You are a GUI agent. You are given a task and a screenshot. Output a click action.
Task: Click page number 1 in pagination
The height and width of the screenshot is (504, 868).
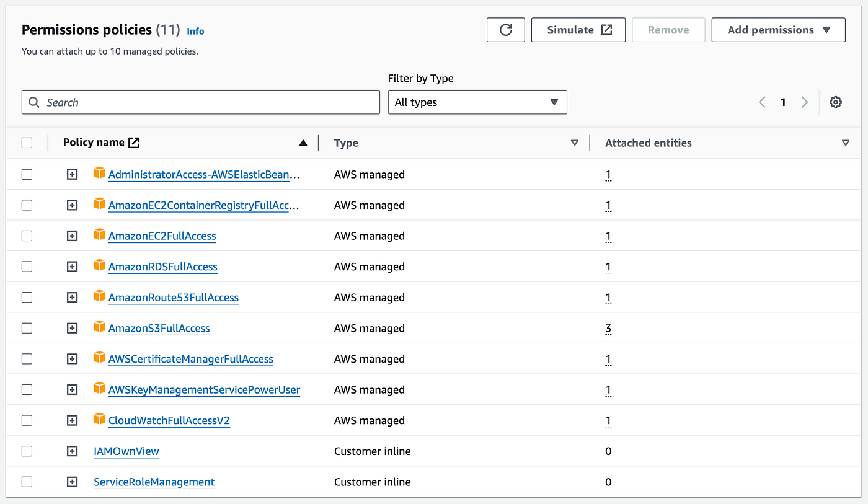pos(783,102)
